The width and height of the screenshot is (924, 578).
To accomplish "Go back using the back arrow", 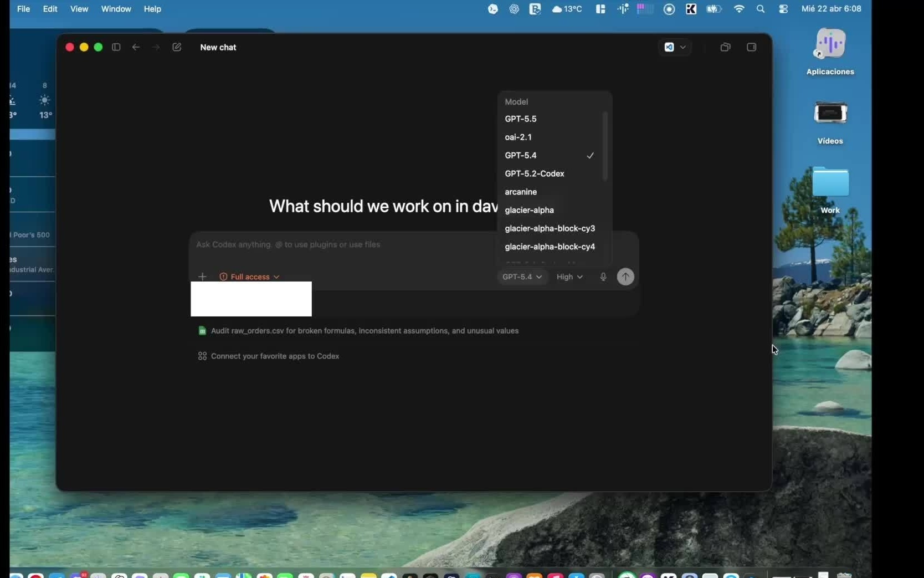I will coord(136,47).
